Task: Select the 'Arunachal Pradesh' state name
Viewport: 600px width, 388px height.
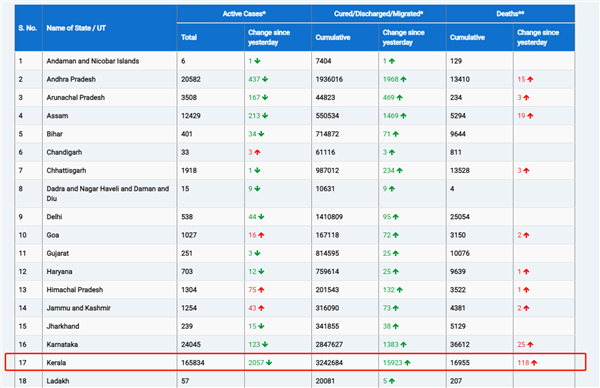Action: point(76,98)
